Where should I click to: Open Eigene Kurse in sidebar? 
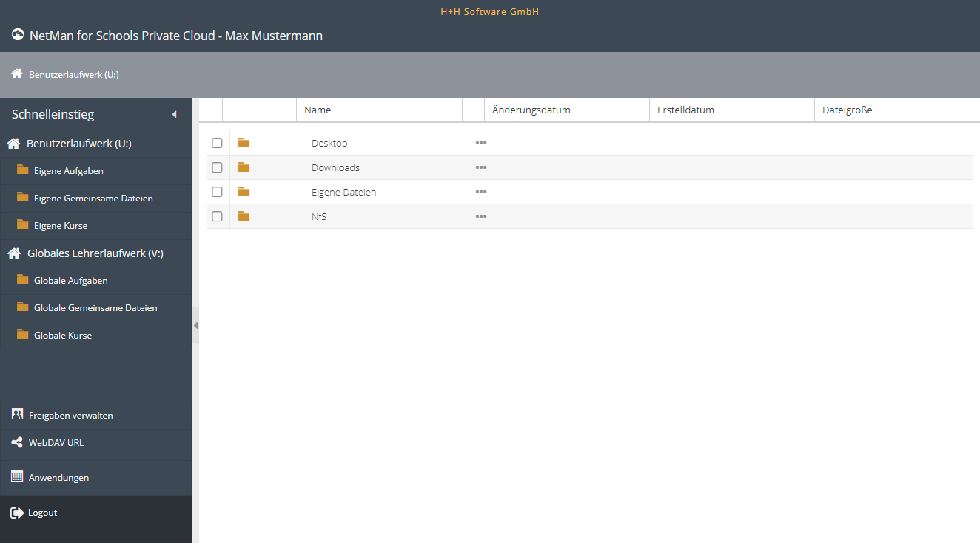(61, 226)
